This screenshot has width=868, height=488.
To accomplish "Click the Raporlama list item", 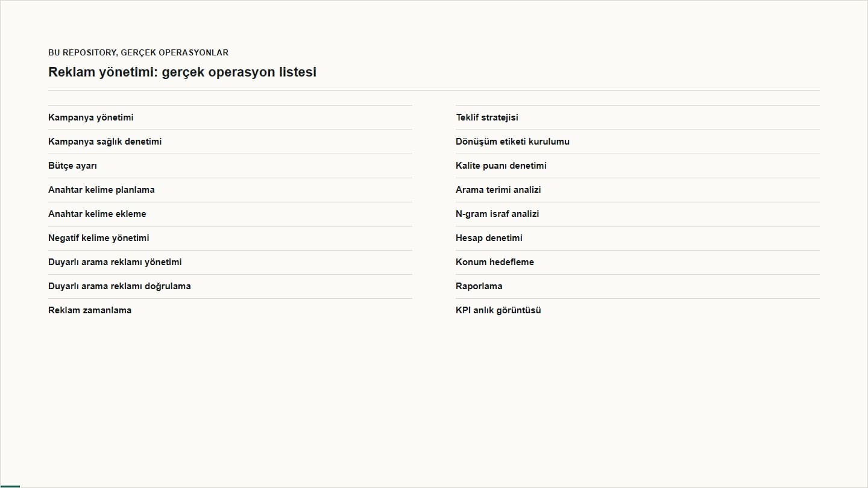I will (638, 286).
